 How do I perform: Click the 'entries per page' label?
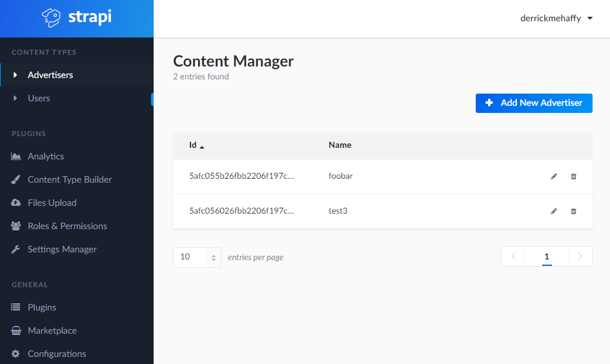coord(256,258)
